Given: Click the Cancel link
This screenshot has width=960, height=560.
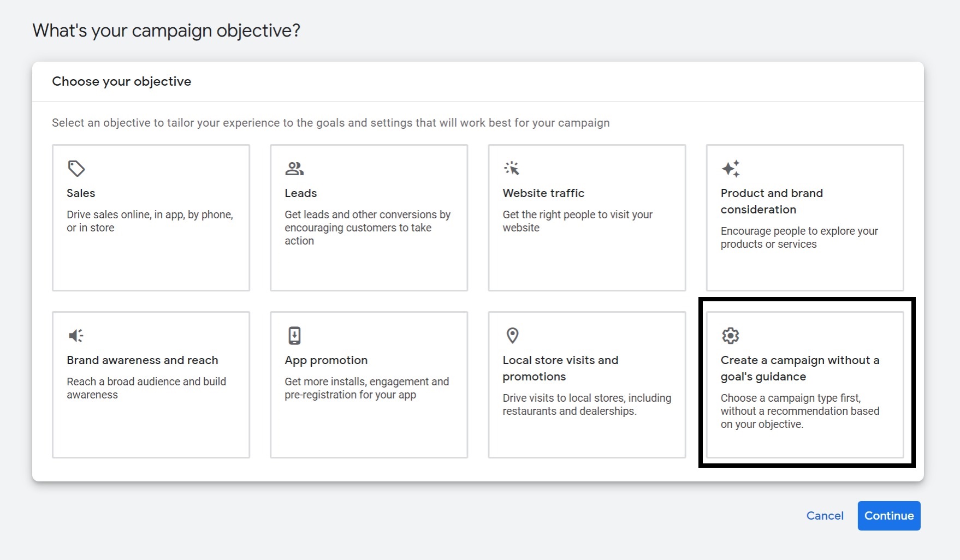Looking at the screenshot, I should 825,516.
